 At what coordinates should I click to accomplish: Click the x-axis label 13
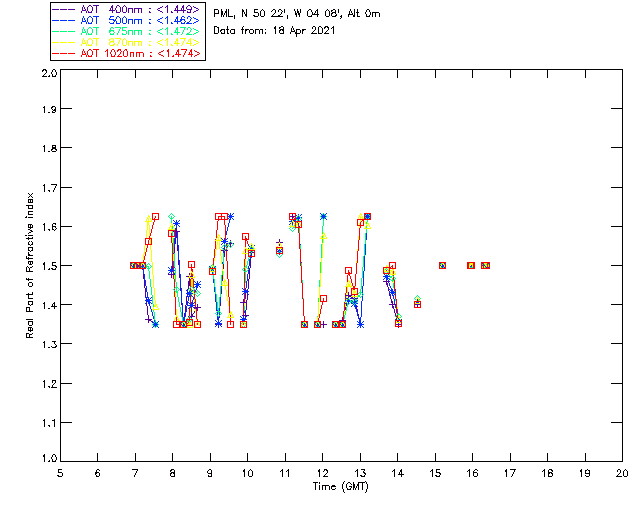pos(360,473)
